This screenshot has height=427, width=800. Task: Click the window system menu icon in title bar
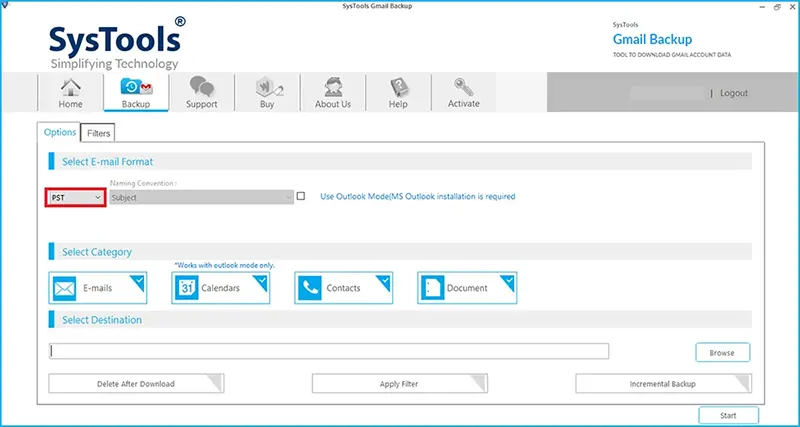click(5, 6)
